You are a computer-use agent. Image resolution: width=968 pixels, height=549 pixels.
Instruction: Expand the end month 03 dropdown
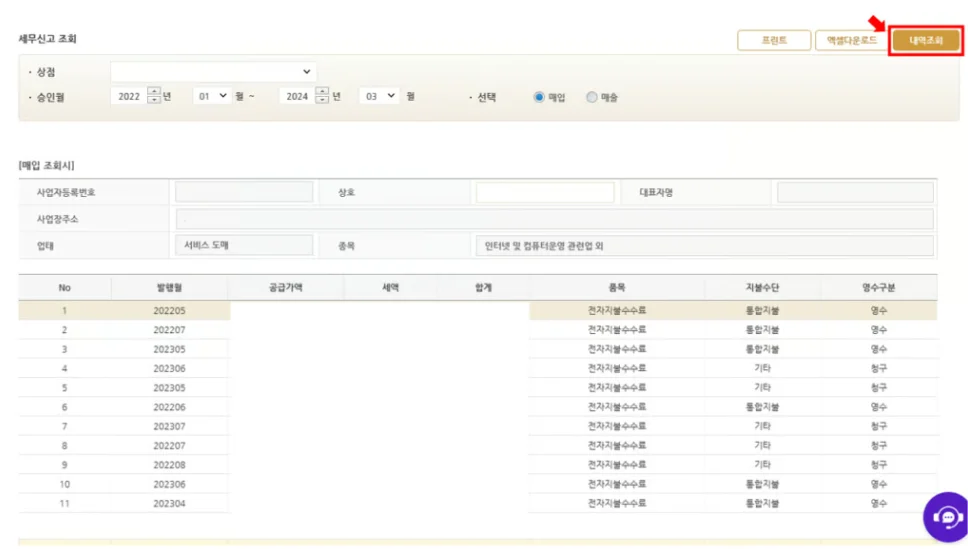pos(379,96)
